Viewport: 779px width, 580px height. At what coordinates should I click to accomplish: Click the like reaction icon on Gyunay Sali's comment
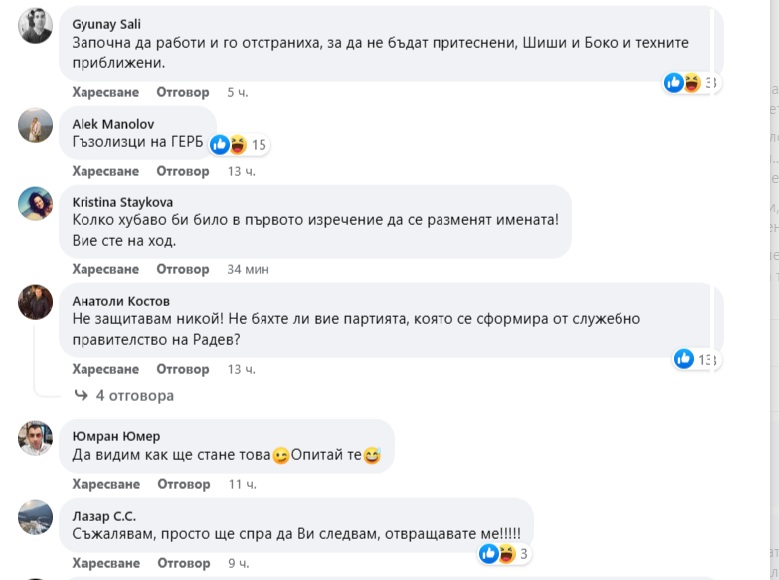click(x=674, y=83)
